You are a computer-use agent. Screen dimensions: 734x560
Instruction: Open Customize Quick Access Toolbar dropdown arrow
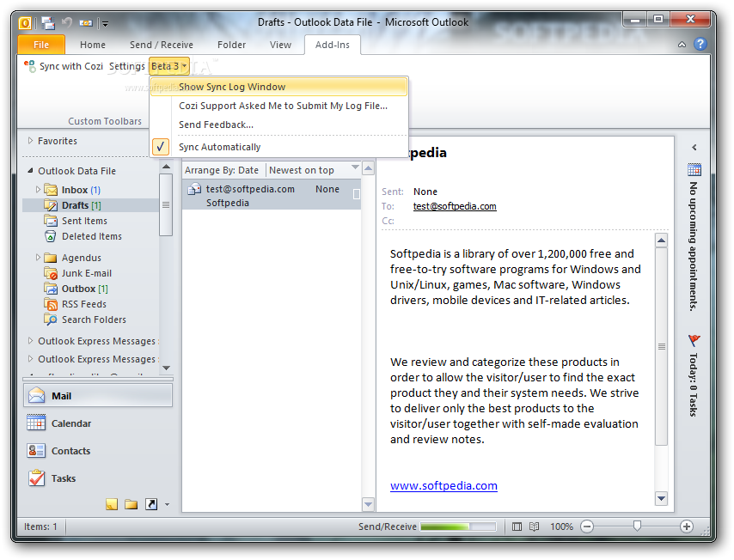[x=106, y=23]
